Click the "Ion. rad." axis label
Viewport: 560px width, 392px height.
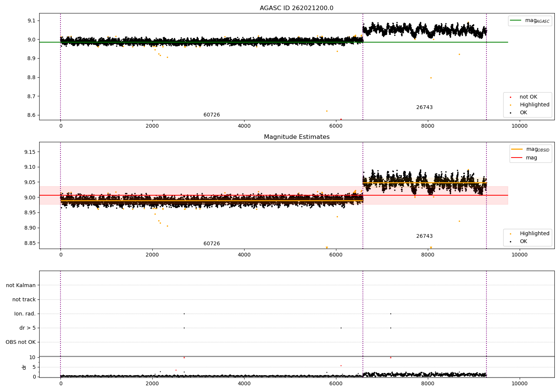(25, 314)
